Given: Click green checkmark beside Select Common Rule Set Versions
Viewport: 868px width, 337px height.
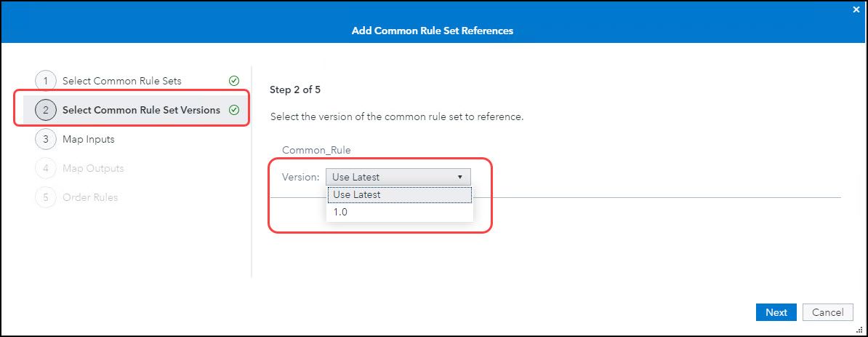Looking at the screenshot, I should point(234,110).
